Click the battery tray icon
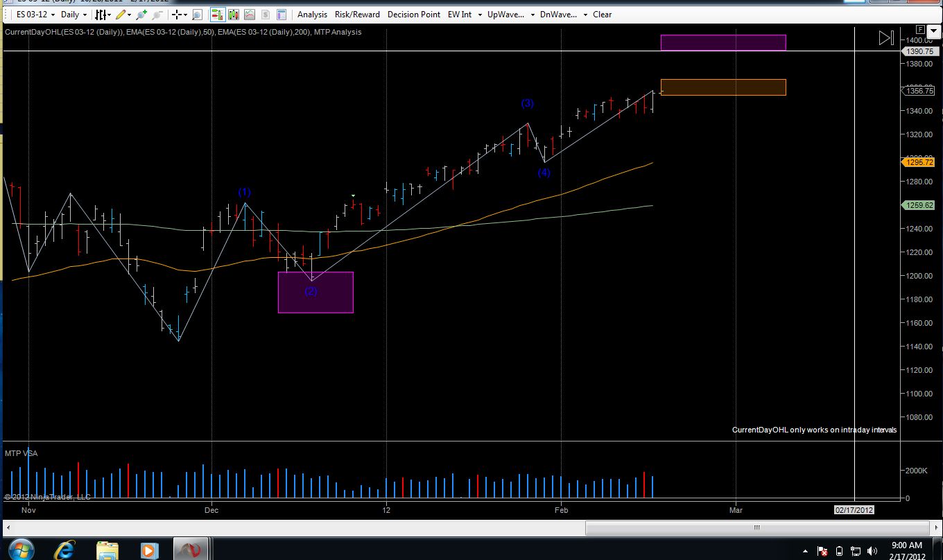 [840, 552]
